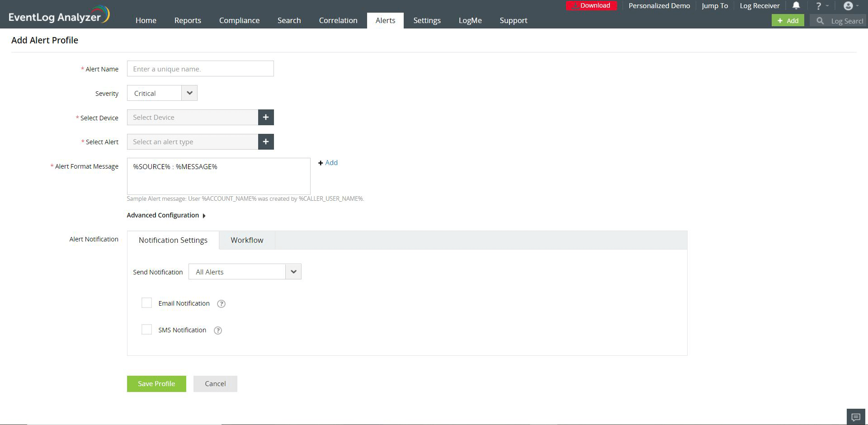The height and width of the screenshot is (425, 868).
Task: Open the Reports tab
Action: point(188,20)
